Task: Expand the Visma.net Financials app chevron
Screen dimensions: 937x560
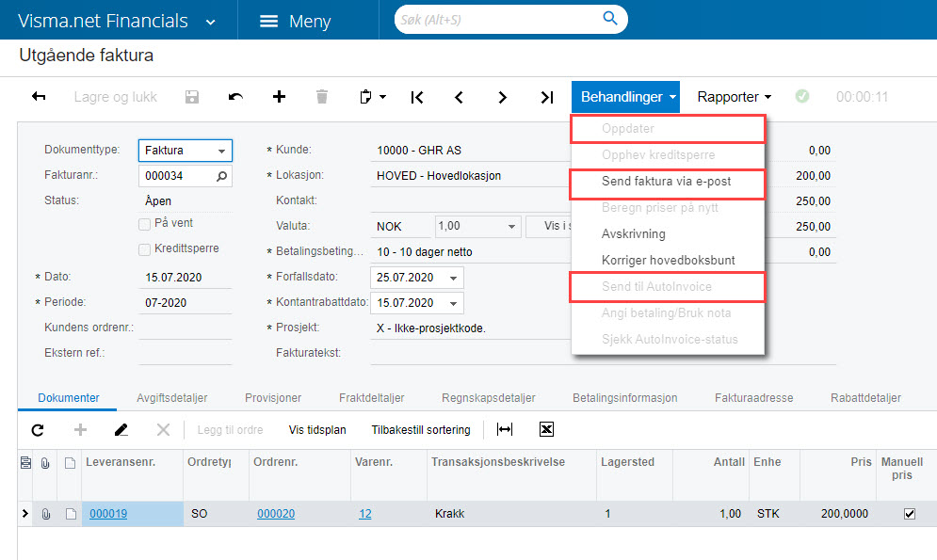Action: point(210,23)
